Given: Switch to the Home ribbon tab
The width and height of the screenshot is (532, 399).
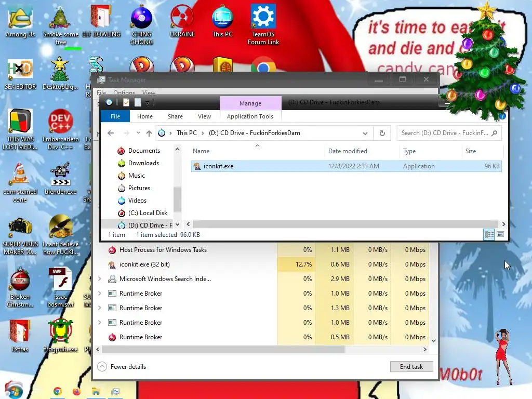Looking at the screenshot, I should click(145, 116).
